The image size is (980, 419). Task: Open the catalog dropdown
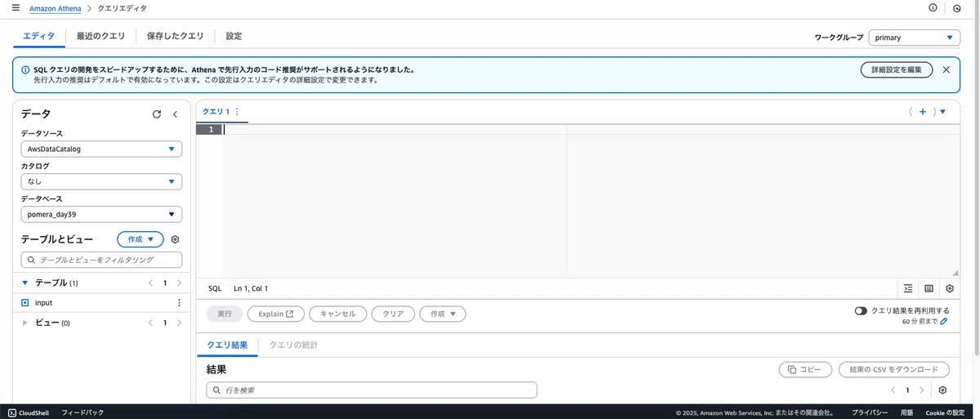[x=101, y=181]
